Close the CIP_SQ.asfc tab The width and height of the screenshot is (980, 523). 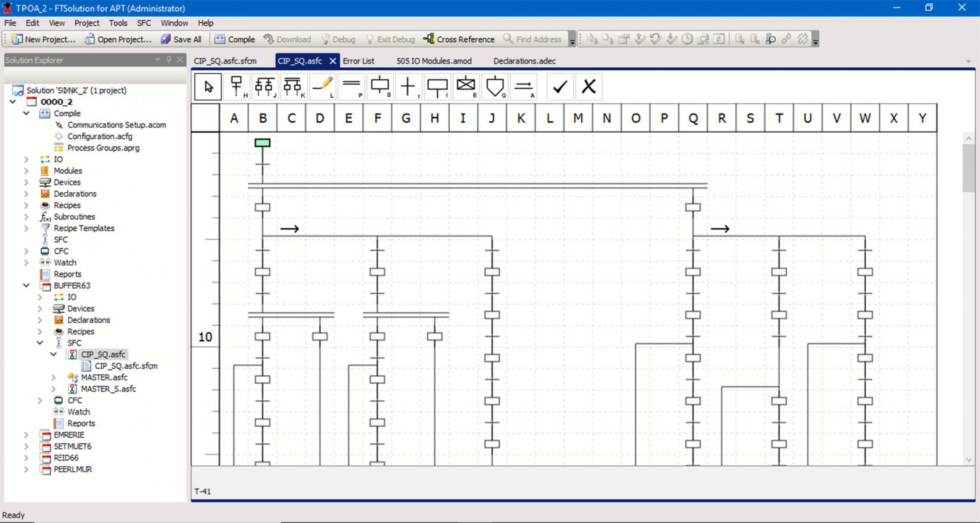click(x=332, y=61)
